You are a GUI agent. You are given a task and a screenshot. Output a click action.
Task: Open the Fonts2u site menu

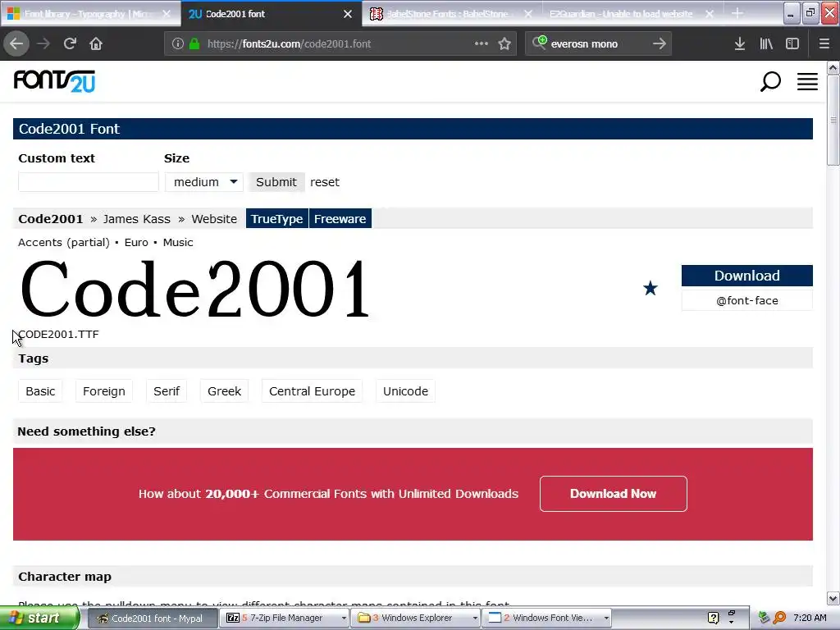tap(807, 82)
